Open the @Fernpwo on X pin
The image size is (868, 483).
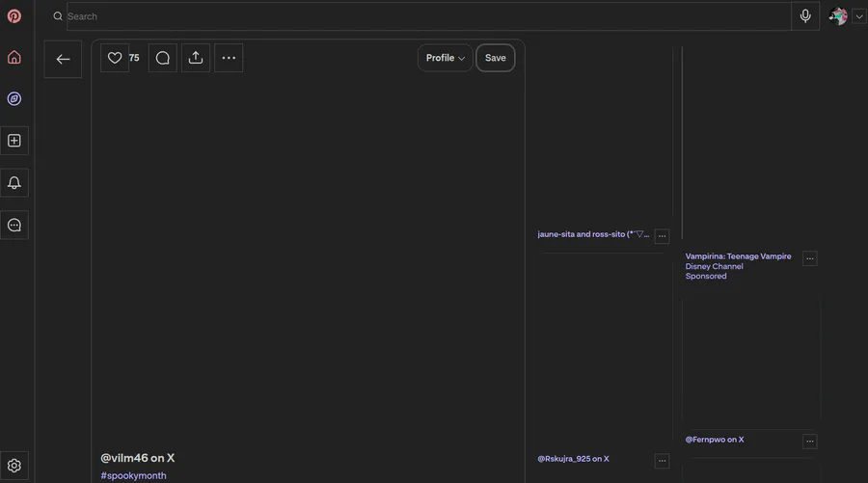[715, 440]
